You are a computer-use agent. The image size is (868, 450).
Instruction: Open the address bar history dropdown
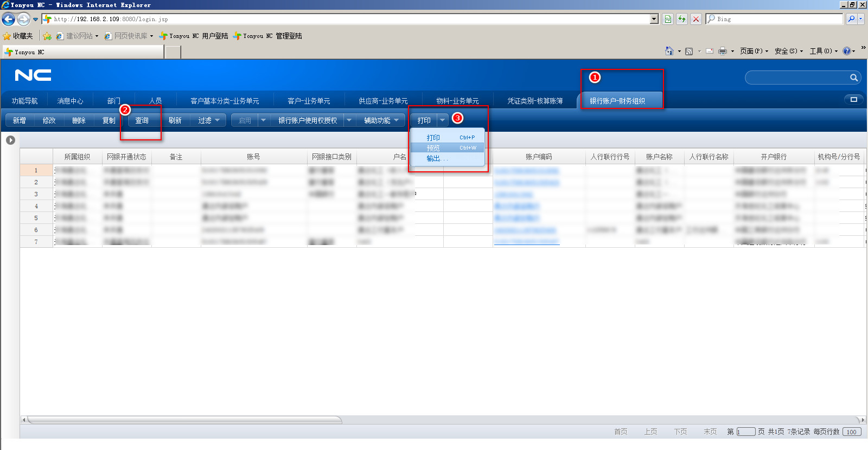654,19
